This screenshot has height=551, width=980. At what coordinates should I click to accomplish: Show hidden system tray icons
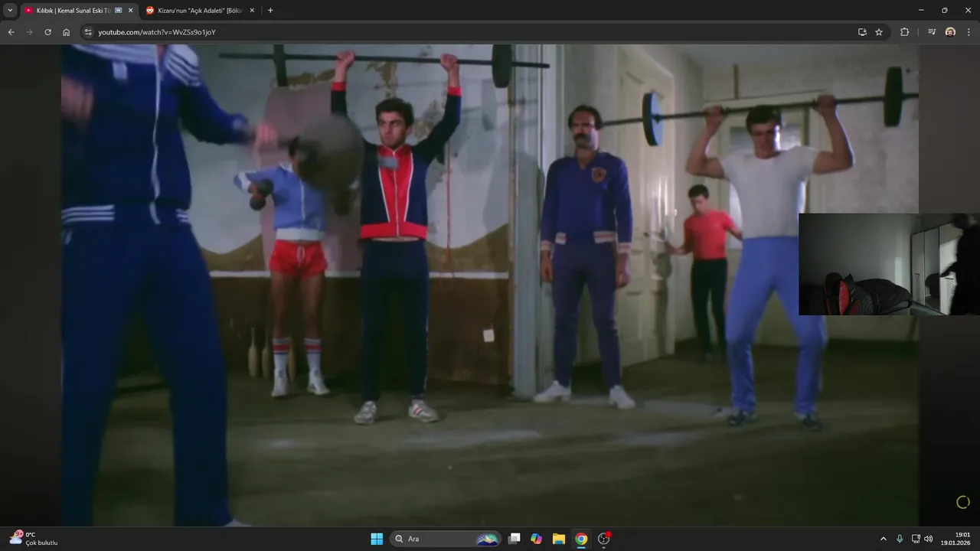point(884,539)
